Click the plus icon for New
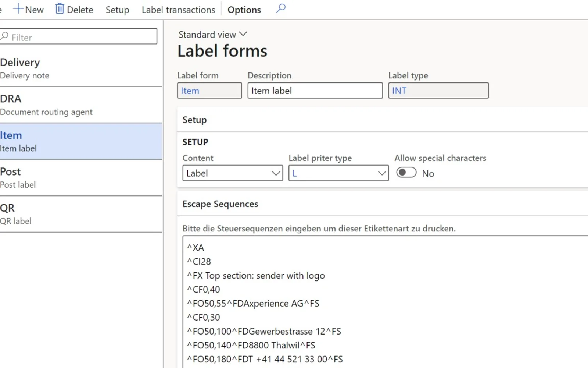 pyautogui.click(x=18, y=9)
